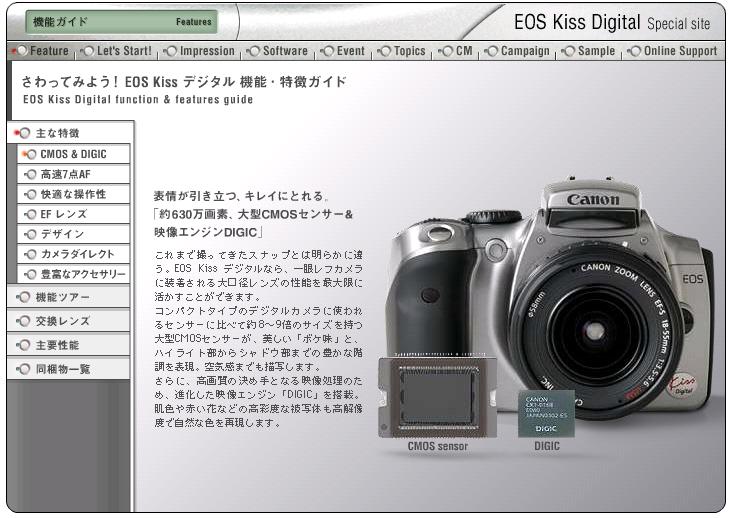Select 快適な操作性 in the sidebar

pos(74,194)
